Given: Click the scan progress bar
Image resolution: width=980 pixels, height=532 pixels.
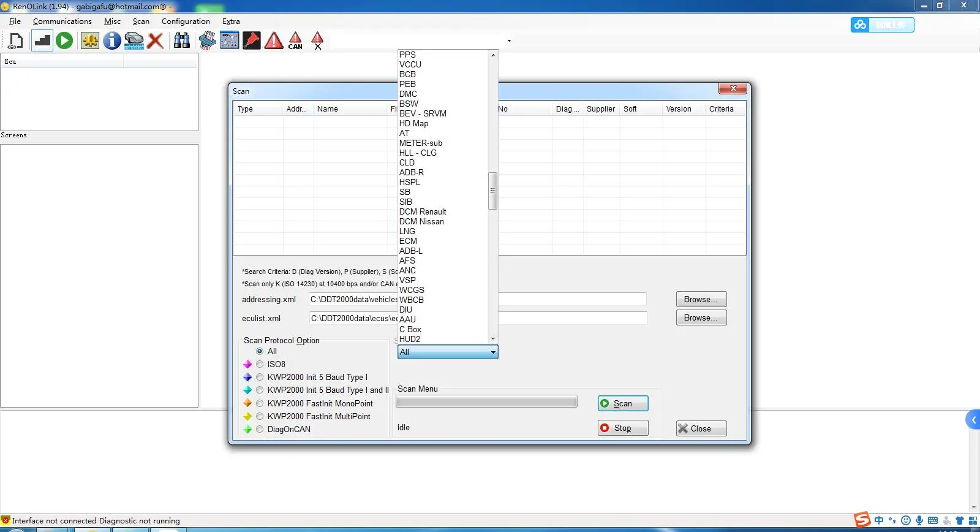Looking at the screenshot, I should pos(486,402).
